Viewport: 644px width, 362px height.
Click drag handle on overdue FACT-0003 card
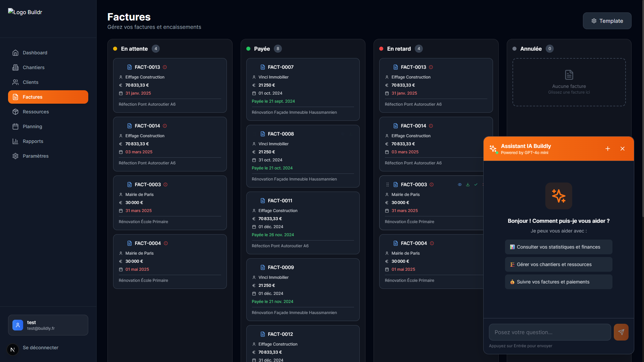coord(388,185)
